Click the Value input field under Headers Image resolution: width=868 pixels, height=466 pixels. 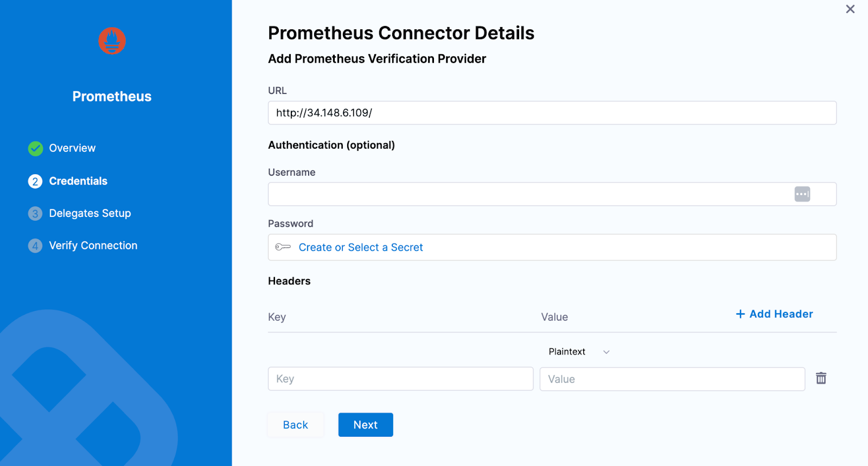(672, 378)
